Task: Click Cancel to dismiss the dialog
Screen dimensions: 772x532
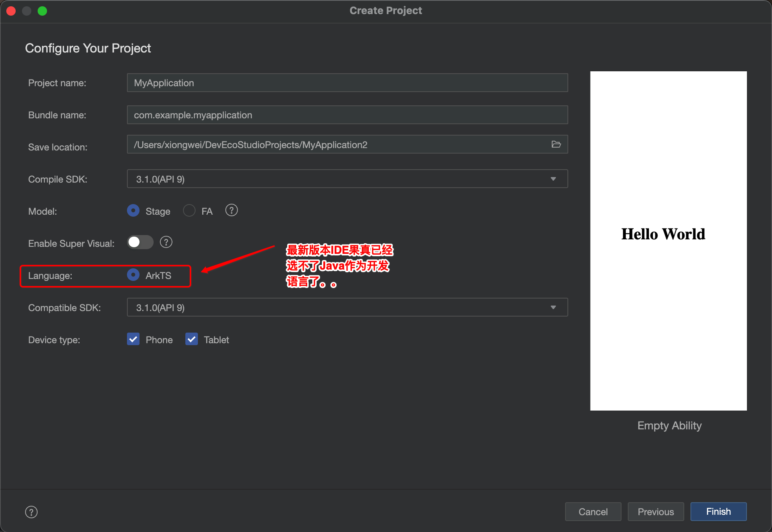Action: pyautogui.click(x=593, y=511)
